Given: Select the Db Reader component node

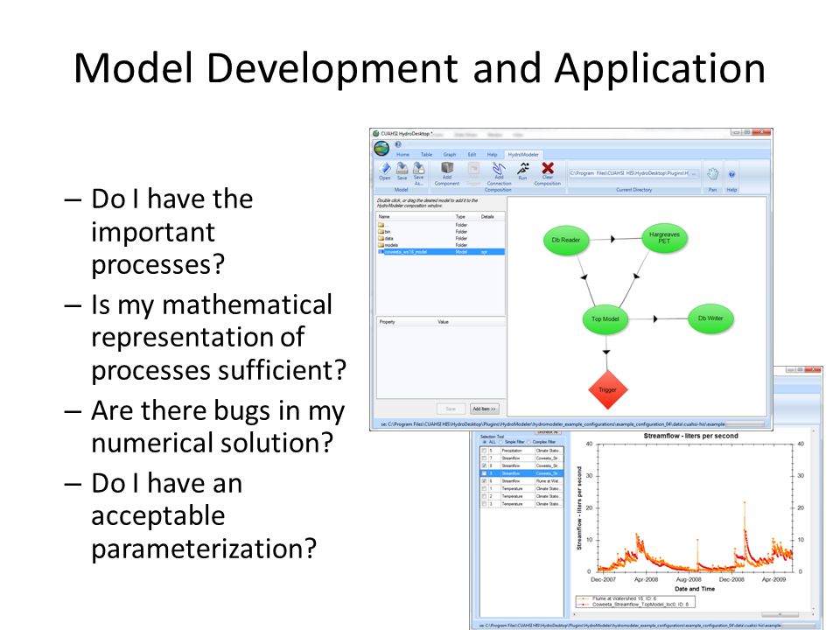Looking at the screenshot, I should [566, 240].
